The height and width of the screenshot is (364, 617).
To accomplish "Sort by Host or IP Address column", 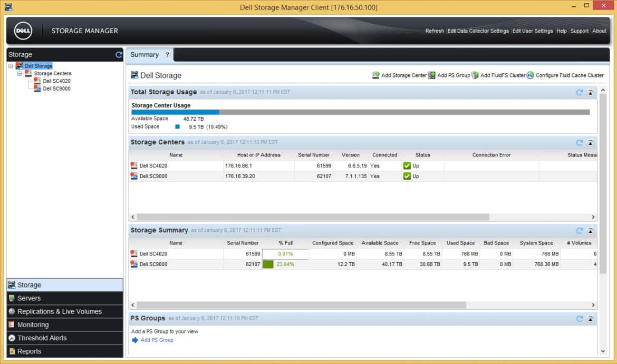I will point(258,155).
